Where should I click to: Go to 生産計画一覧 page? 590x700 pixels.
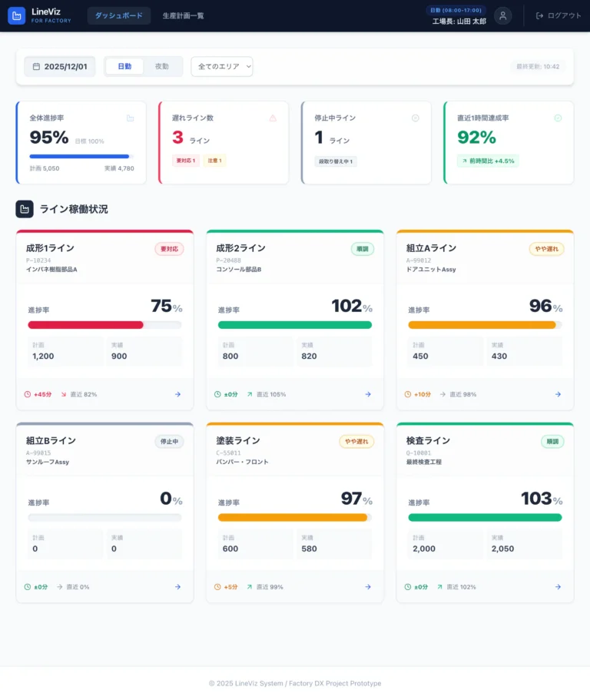(183, 15)
